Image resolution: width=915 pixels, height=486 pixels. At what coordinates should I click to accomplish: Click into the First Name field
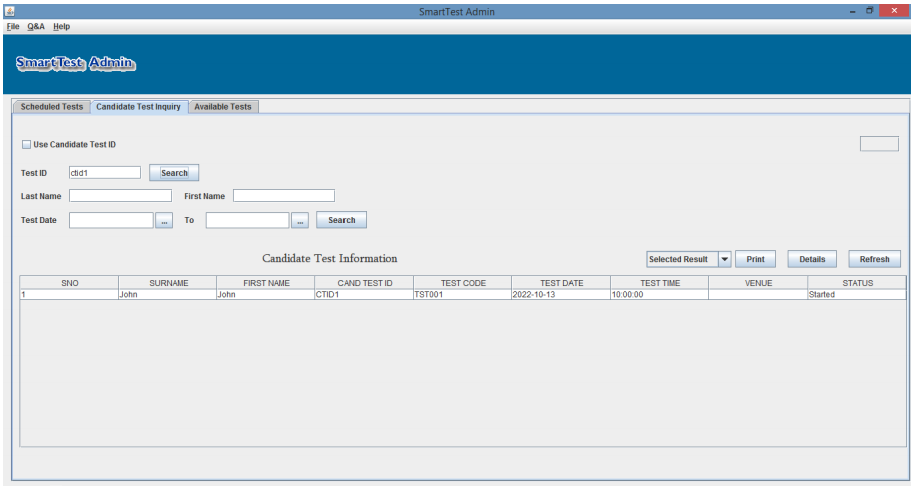[283, 196]
